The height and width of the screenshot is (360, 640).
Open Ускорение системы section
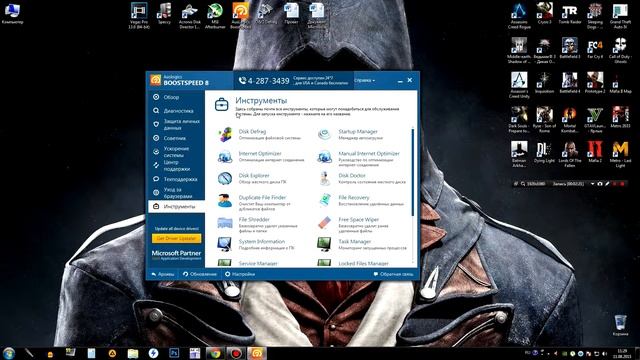tap(176, 152)
